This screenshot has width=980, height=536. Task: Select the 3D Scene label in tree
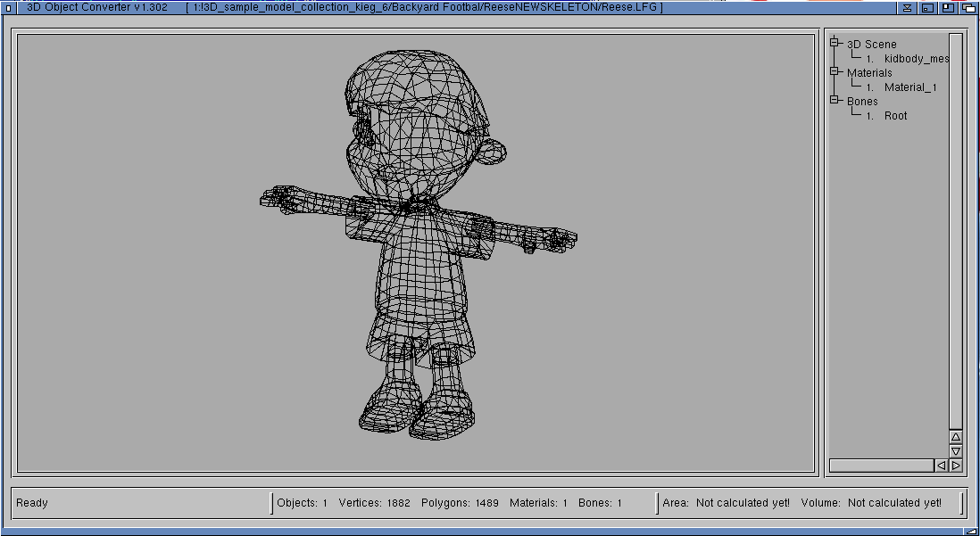(x=871, y=45)
